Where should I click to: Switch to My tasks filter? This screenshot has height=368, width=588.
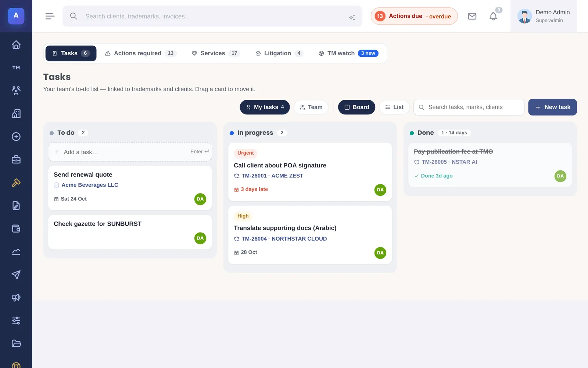(265, 107)
